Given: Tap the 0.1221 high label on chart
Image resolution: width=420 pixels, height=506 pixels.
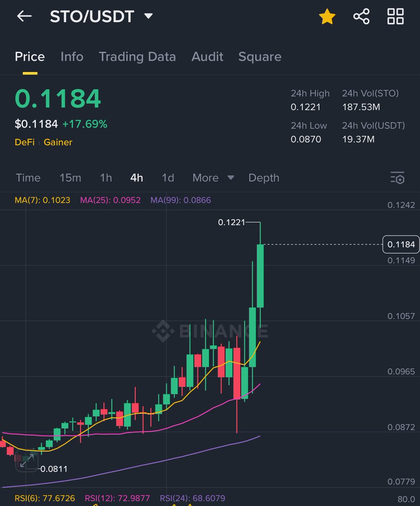Looking at the screenshot, I should [x=232, y=222].
